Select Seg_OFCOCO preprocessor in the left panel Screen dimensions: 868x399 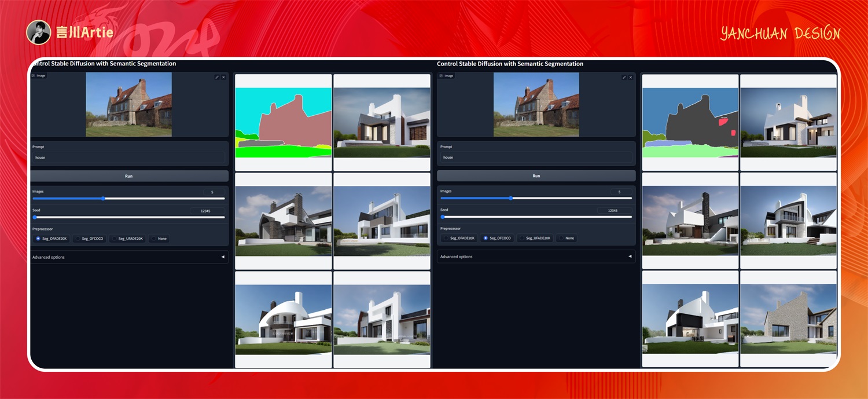[x=89, y=239]
